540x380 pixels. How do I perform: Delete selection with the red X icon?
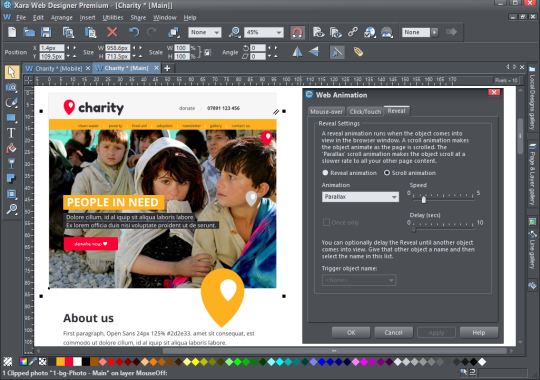112,32
